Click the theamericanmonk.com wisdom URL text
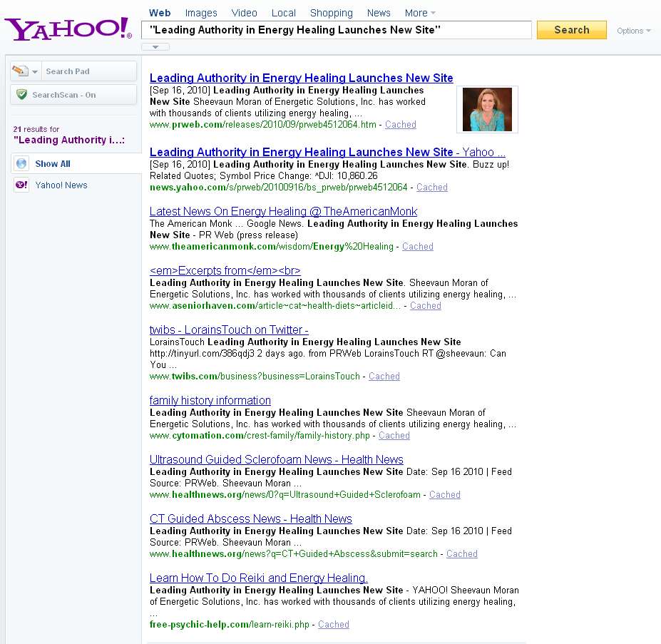This screenshot has height=644, width=661. point(272,247)
